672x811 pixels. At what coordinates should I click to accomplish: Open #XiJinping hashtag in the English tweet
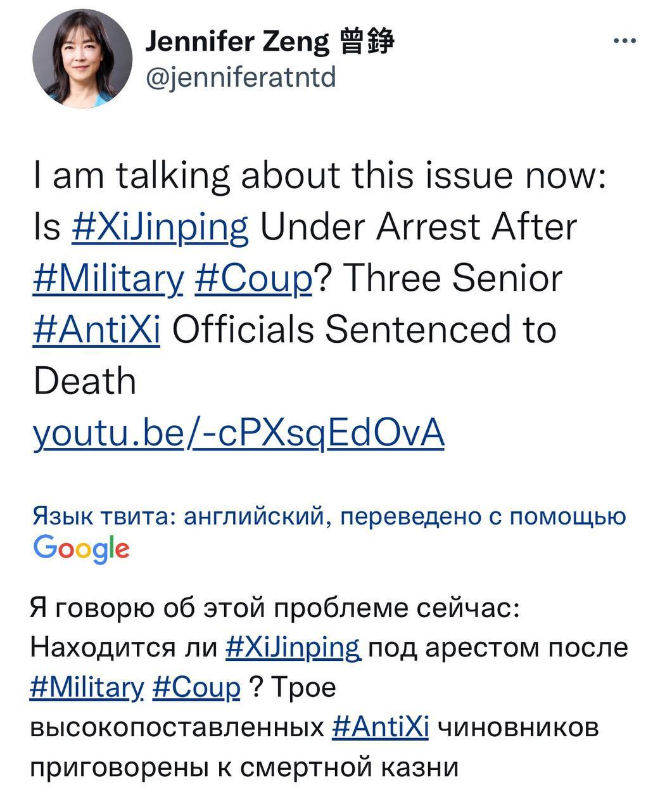(160, 227)
